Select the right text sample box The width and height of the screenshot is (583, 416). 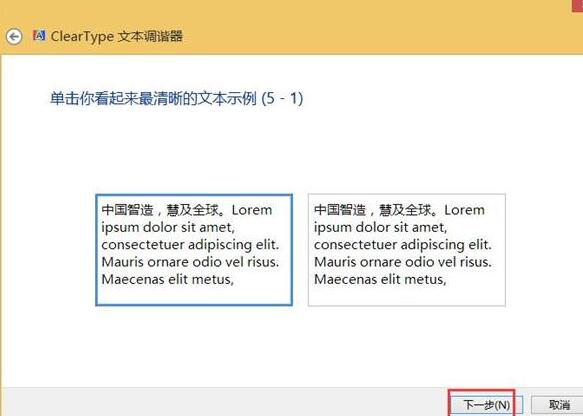click(406, 250)
